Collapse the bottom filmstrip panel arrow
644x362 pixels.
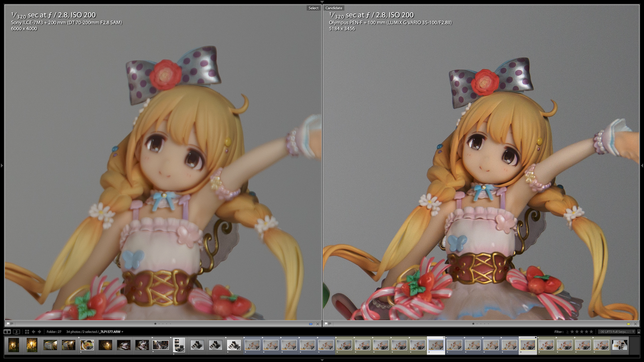[x=322, y=360]
